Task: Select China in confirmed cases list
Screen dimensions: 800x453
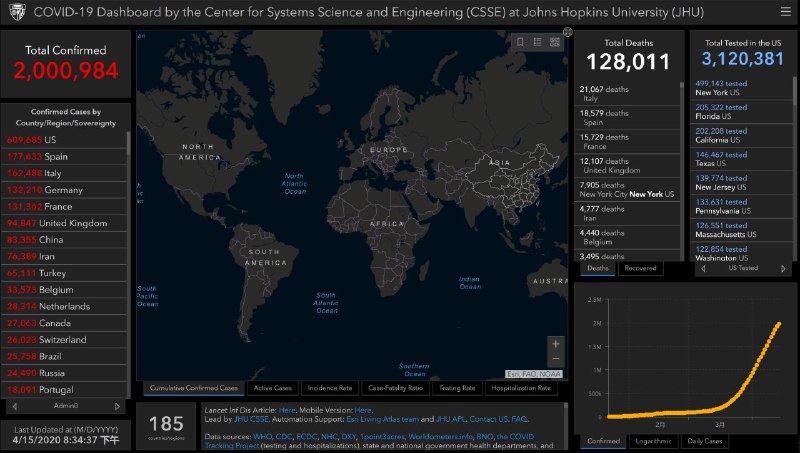Action: (64, 240)
